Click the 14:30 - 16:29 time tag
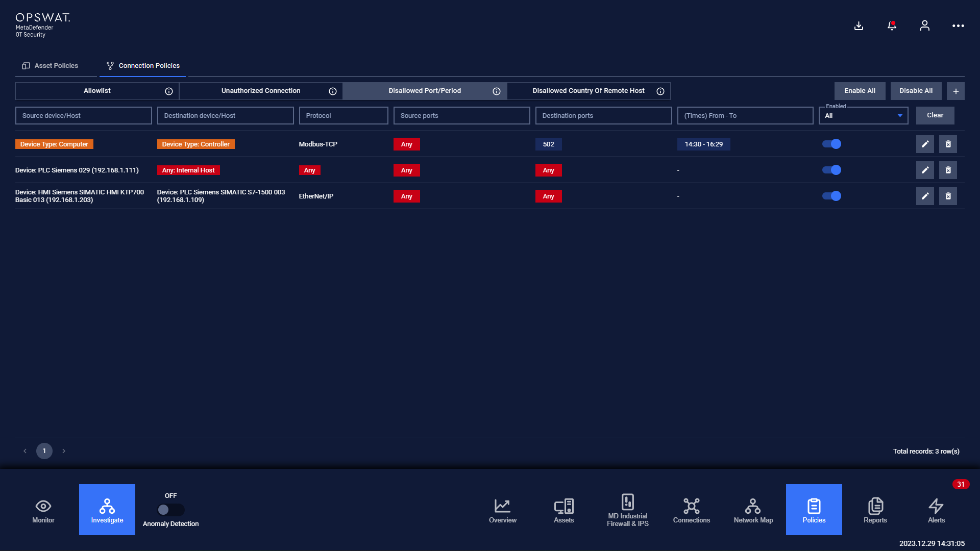980x551 pixels. pos(704,144)
